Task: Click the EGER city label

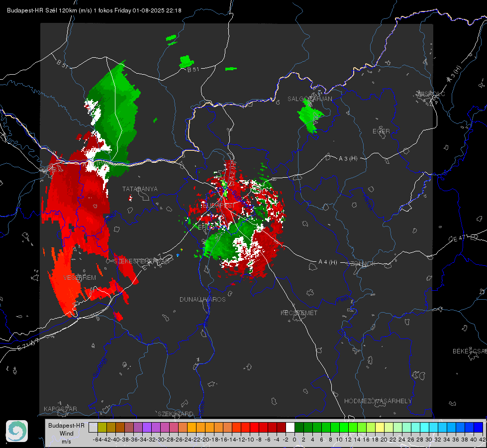Action: pos(381,131)
